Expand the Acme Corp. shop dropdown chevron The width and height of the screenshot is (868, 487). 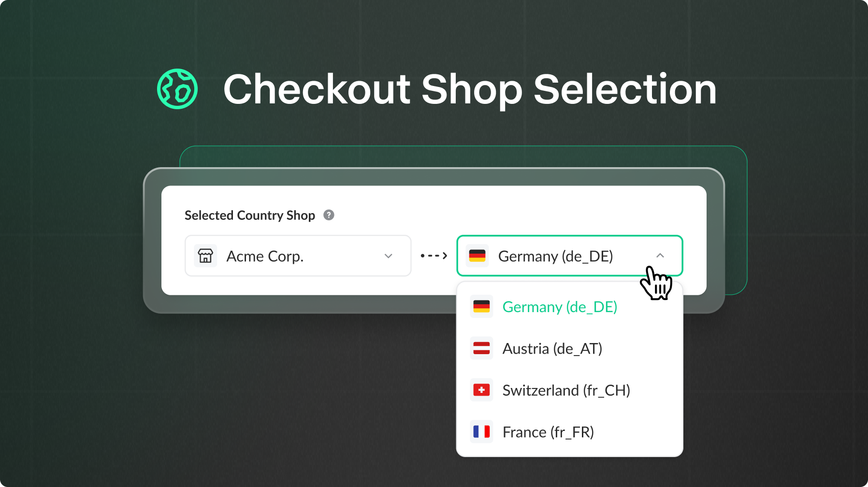(x=388, y=256)
